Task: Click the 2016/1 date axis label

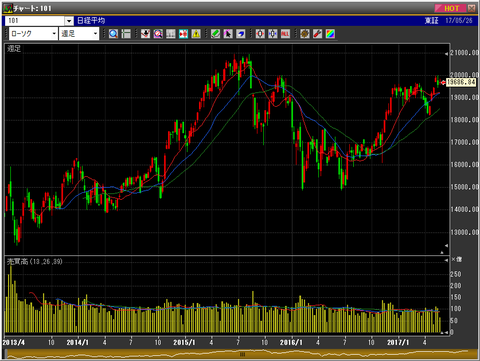Action: 291,342
